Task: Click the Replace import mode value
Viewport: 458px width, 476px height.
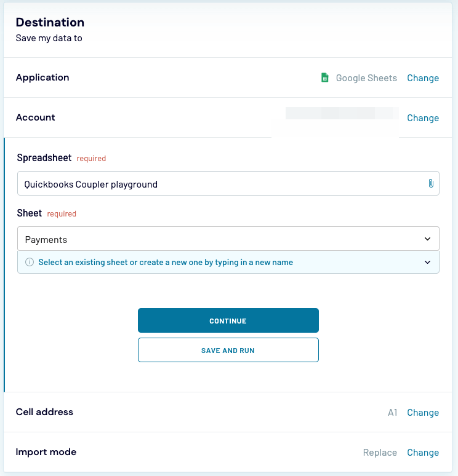Action: click(x=380, y=453)
